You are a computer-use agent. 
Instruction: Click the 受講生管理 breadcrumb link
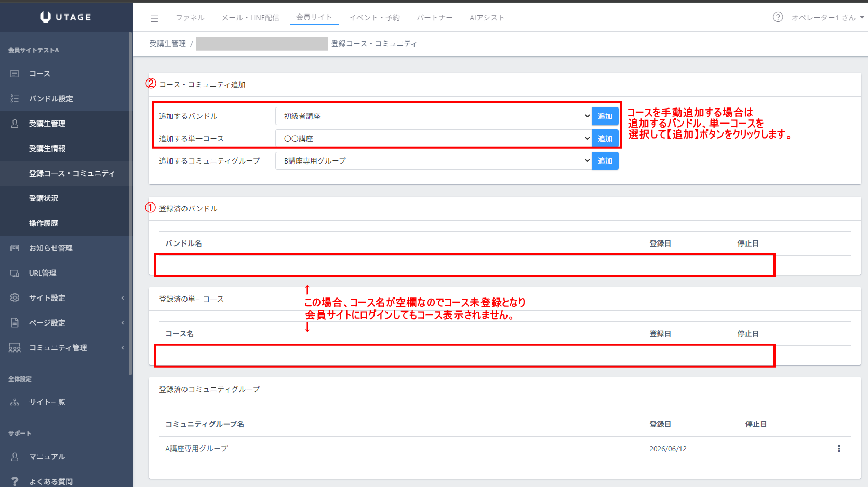[168, 44]
